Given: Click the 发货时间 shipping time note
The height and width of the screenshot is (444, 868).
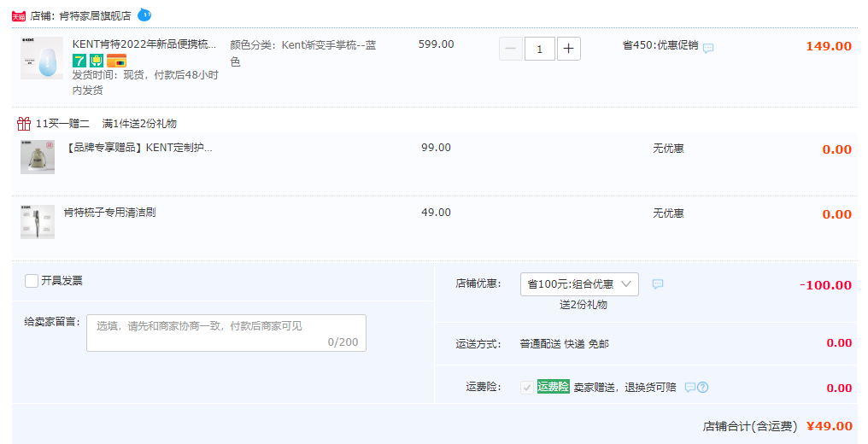Looking at the screenshot, I should 145,82.
